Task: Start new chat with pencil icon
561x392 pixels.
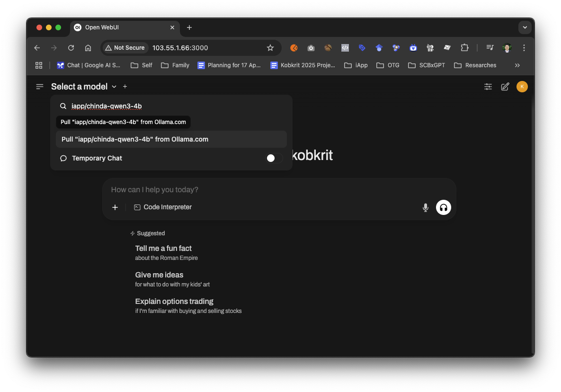Action: (505, 87)
